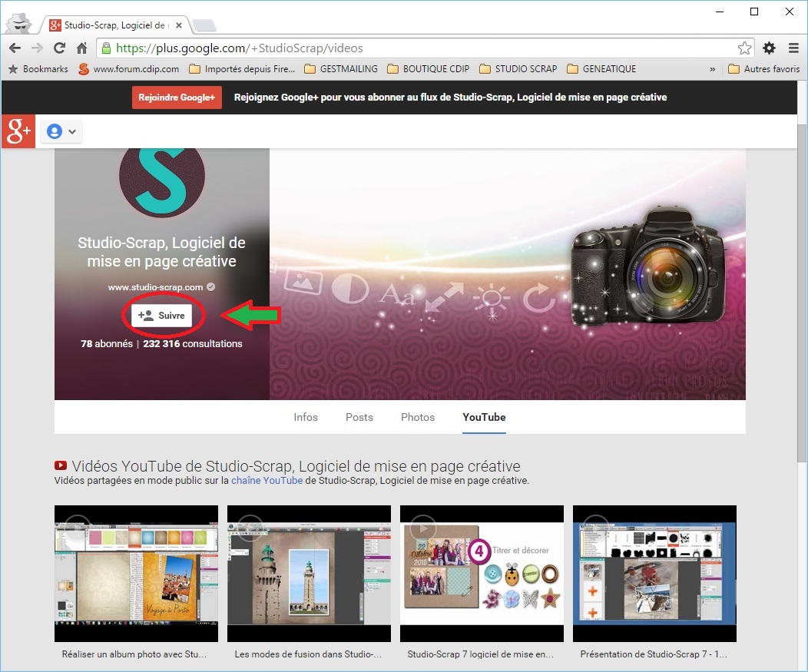This screenshot has width=808, height=672.
Task: Click the Studio-Scrap page name heading
Action: 161,252
